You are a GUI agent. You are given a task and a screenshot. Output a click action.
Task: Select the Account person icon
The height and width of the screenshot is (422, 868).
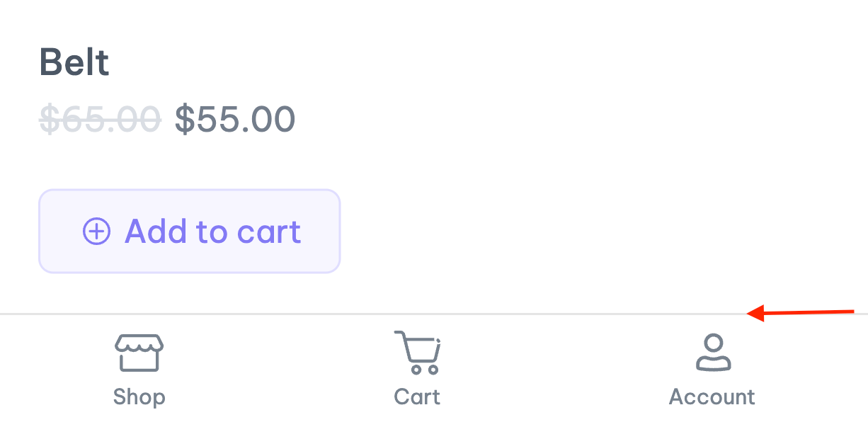point(713,353)
